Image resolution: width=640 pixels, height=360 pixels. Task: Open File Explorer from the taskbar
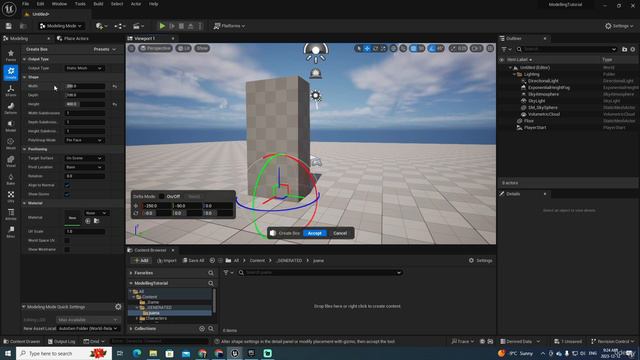click(153, 353)
